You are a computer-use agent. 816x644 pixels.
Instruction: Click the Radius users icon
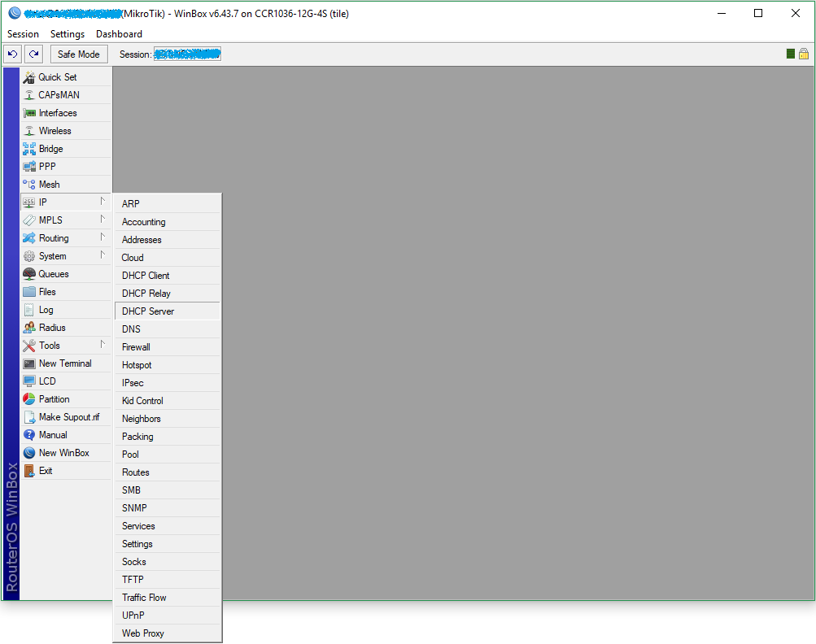[29, 328]
